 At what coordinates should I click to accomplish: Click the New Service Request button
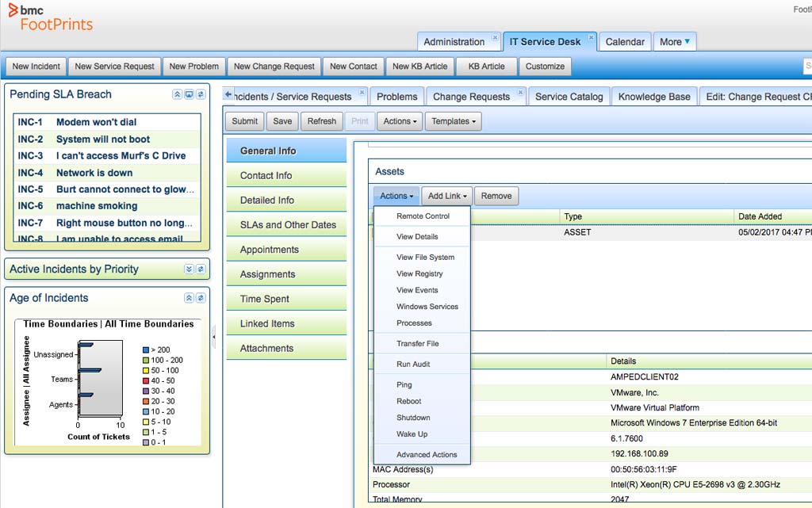(114, 67)
